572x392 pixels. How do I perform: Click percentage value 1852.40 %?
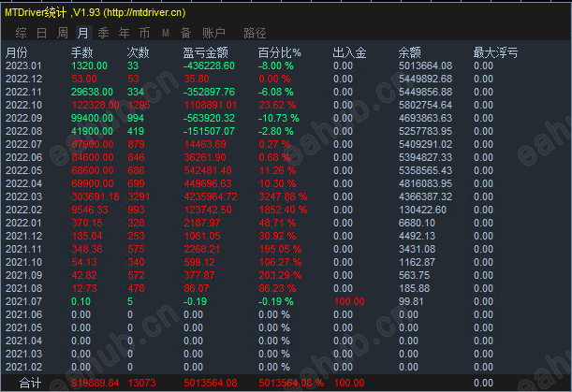pyautogui.click(x=283, y=211)
